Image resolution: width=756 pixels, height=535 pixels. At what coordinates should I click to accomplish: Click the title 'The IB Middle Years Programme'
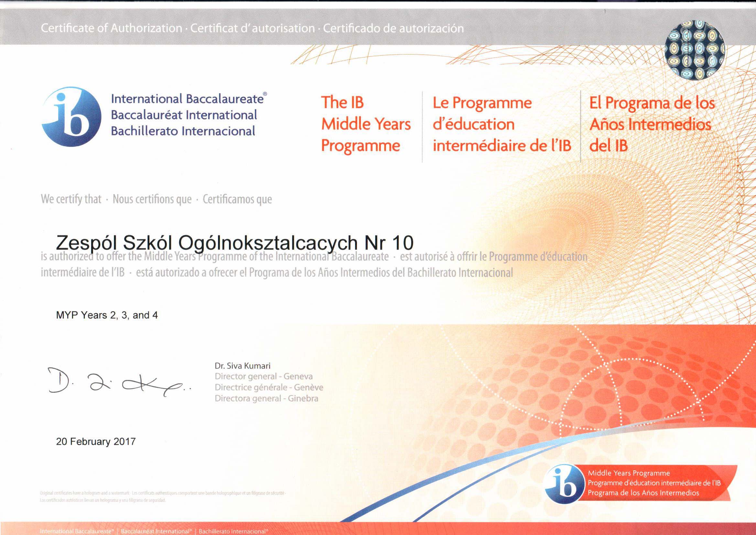coord(366,124)
